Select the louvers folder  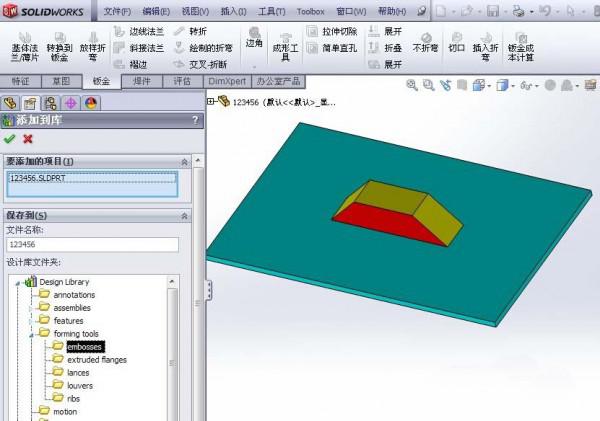80,386
